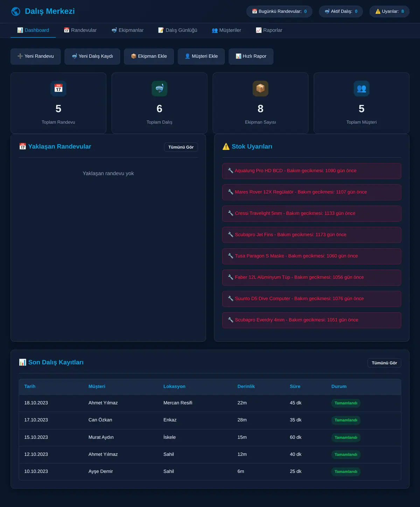Click the wrench icon on Aqualung Pro HD BCD alert
The image size is (420, 507).
pos(231,171)
